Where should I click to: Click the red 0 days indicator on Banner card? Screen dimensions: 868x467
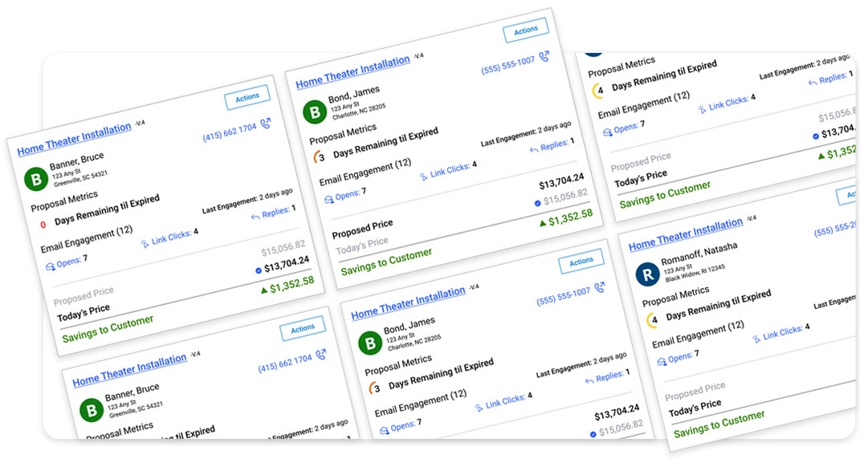[x=42, y=225]
